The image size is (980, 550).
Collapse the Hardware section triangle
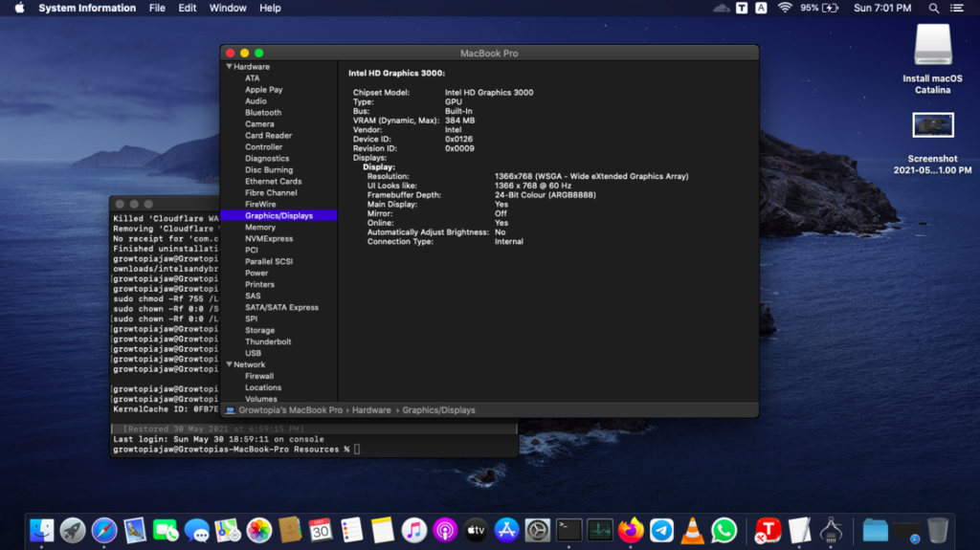(x=229, y=66)
